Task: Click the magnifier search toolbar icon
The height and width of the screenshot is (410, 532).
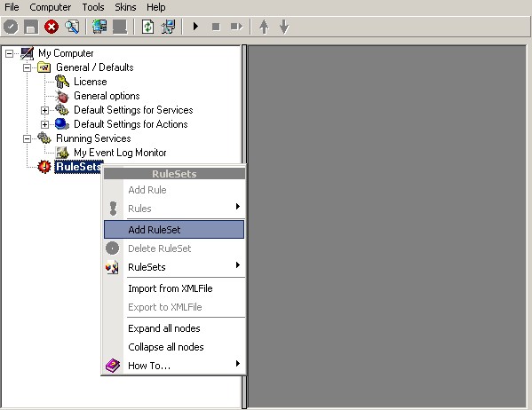Action: (72, 27)
